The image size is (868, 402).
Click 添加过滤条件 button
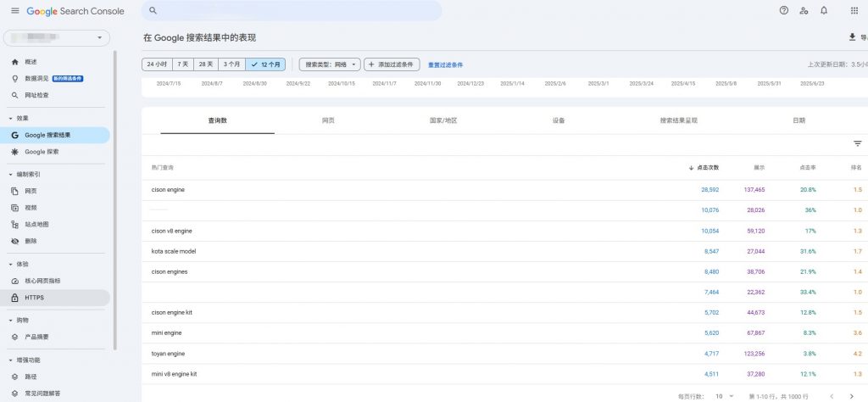click(x=392, y=64)
